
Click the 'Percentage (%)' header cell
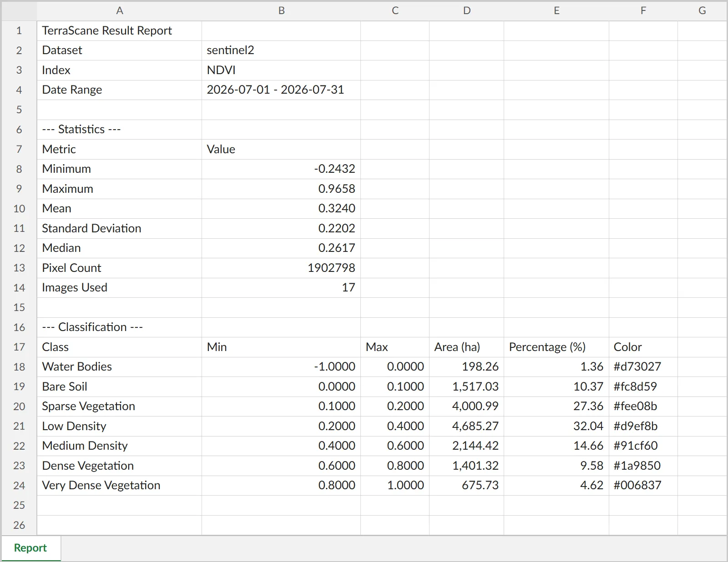556,347
